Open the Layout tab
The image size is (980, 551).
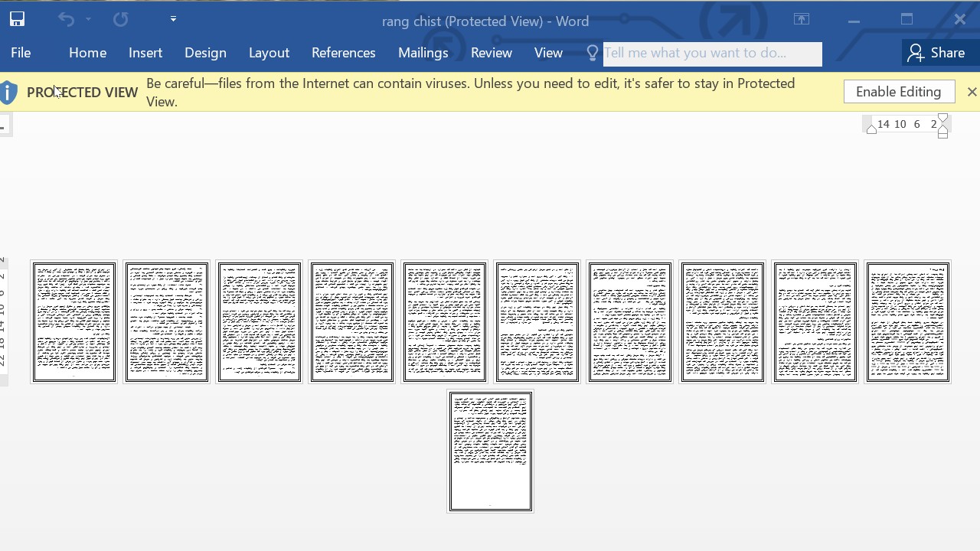(269, 53)
